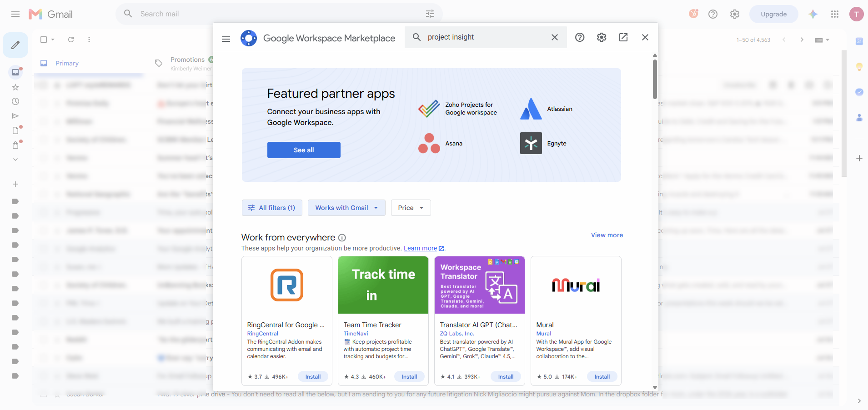The image size is (868, 410).
Task: Tick the select all emails checkbox
Action: coord(44,40)
